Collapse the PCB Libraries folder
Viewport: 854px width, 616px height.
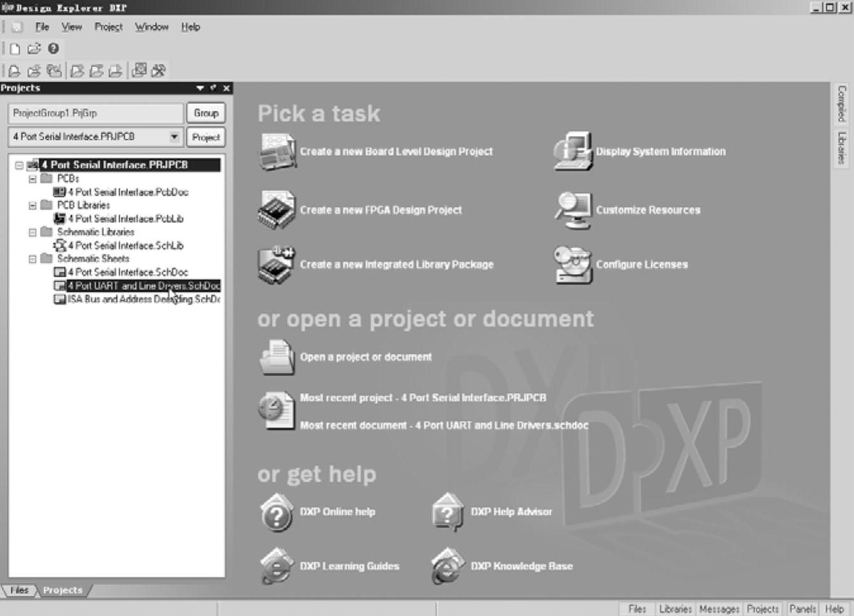[33, 206]
